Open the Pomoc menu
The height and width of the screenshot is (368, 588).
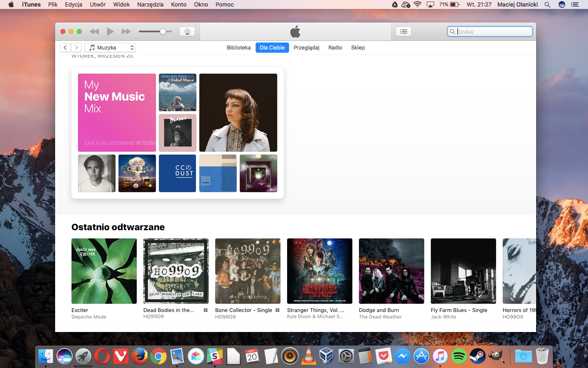coord(225,4)
